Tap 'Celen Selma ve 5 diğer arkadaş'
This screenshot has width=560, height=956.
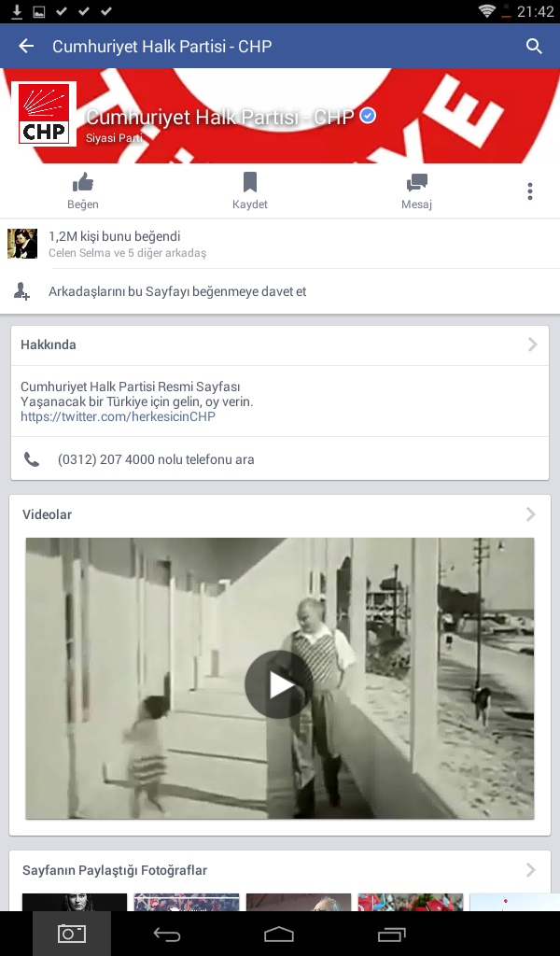127,252
